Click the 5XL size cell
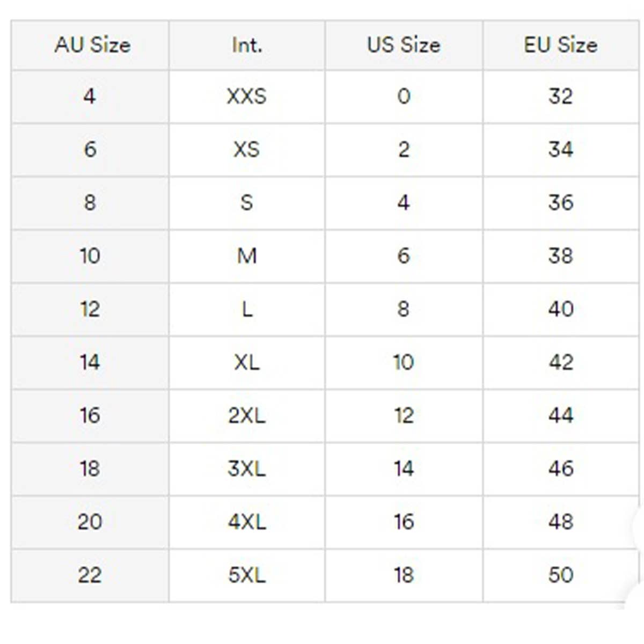 coord(247,575)
